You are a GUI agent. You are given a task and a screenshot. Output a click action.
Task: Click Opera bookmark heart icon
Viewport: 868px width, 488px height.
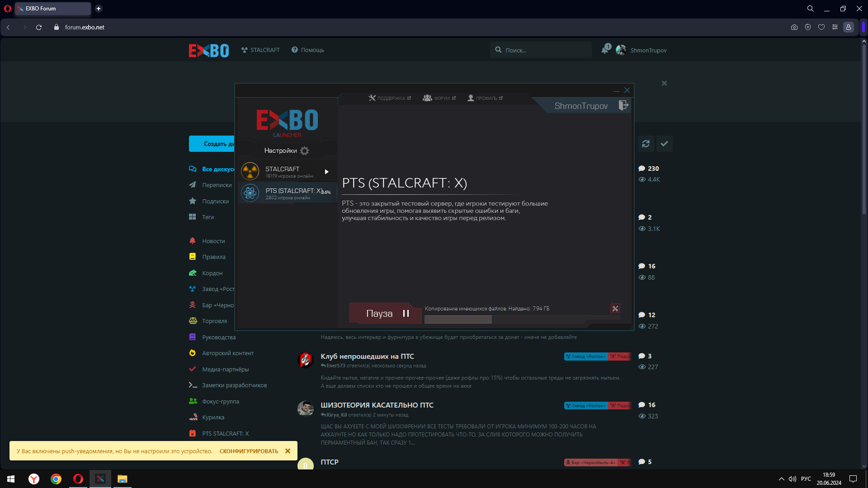821,27
